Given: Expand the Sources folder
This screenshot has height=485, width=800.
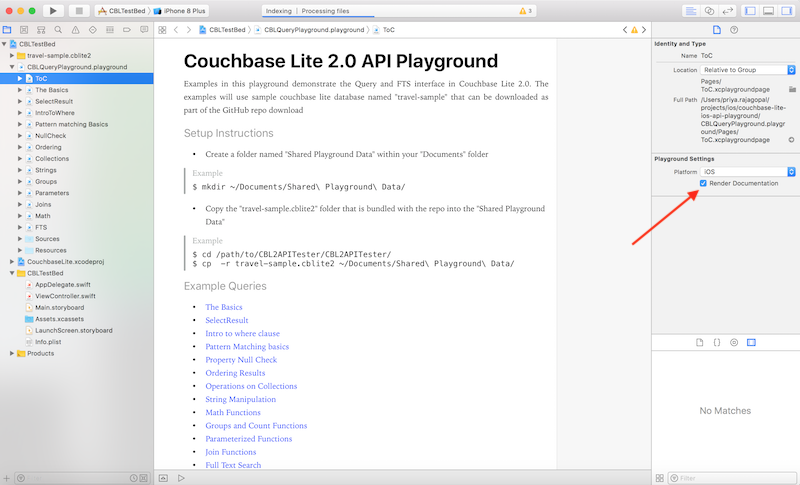Looking at the screenshot, I should coord(20,239).
